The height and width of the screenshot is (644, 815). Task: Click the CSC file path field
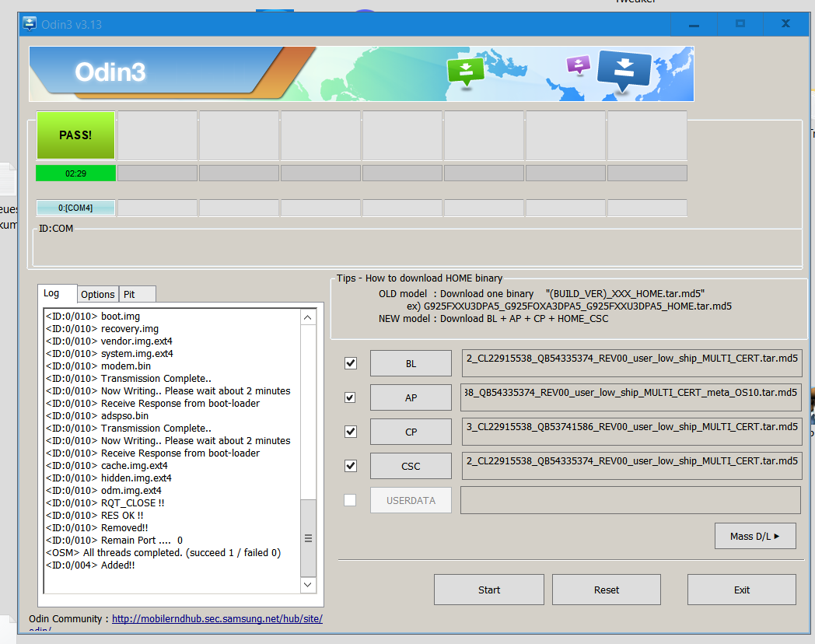631,466
